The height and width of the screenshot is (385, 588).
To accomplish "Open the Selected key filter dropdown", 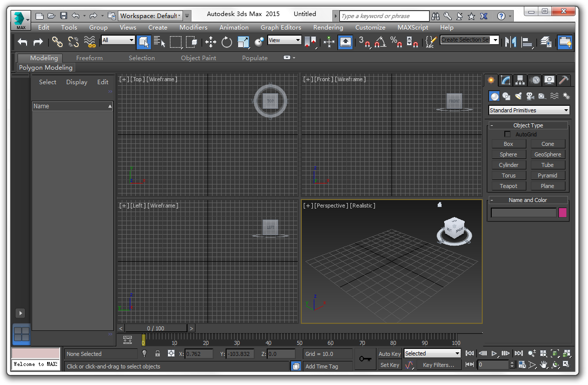I will tap(432, 353).
